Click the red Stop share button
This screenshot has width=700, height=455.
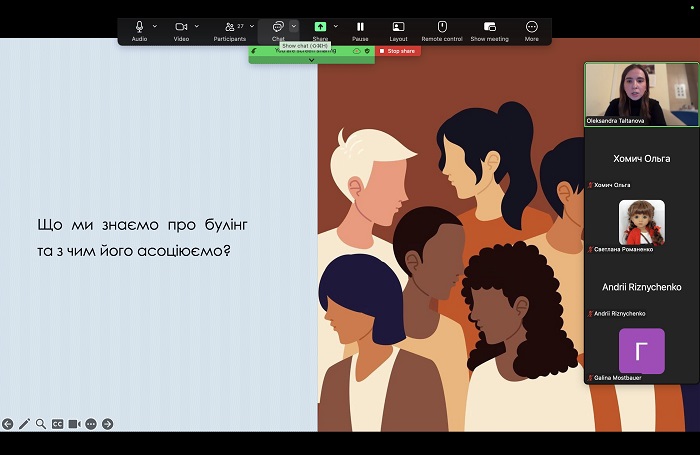click(x=398, y=51)
